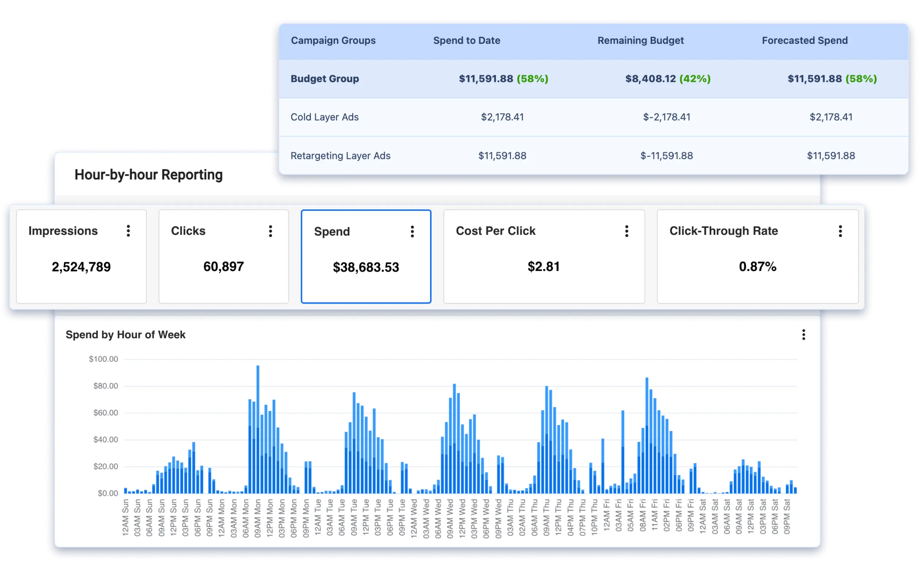Open Cost Per Click card menu
924x578 pixels.
(626, 231)
